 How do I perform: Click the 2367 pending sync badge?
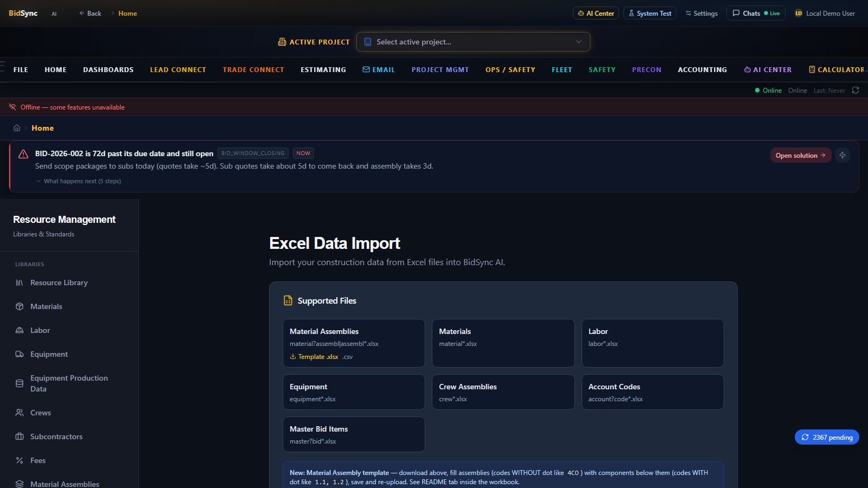[x=827, y=437]
